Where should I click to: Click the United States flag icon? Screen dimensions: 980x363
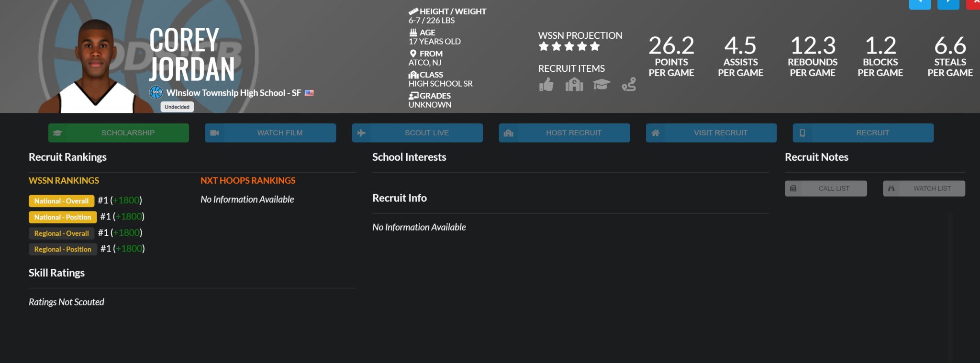pyautogui.click(x=309, y=93)
